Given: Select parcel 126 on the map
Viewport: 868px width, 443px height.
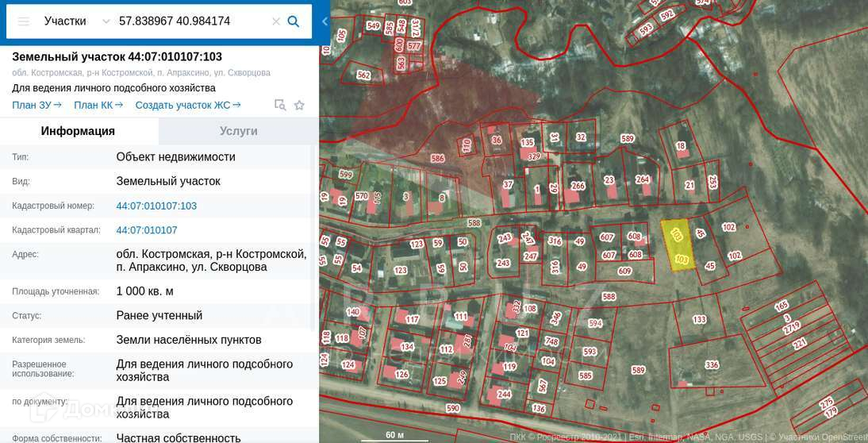Looking at the screenshot, I should (401, 375).
